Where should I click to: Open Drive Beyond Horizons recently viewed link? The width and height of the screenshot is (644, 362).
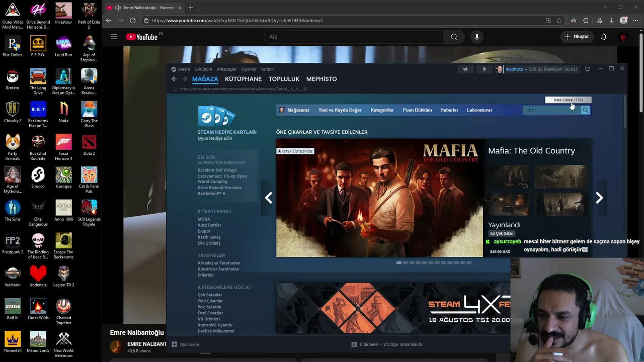(219, 188)
